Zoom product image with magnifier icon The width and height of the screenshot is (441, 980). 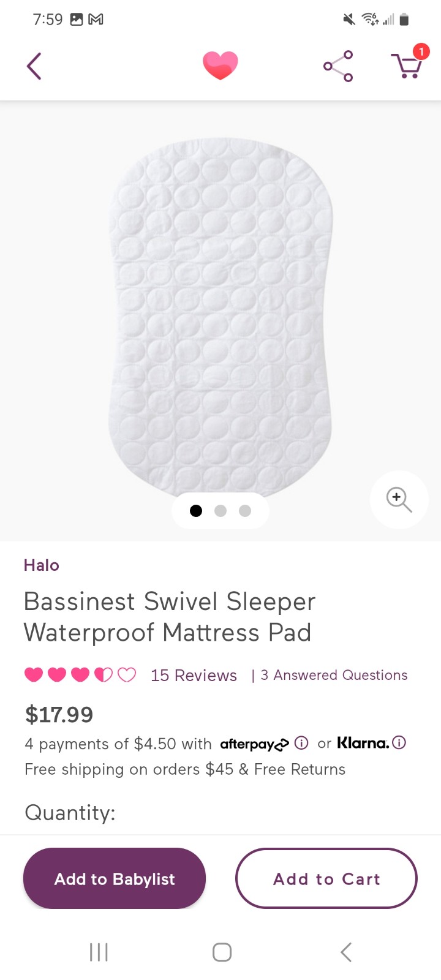point(399,500)
